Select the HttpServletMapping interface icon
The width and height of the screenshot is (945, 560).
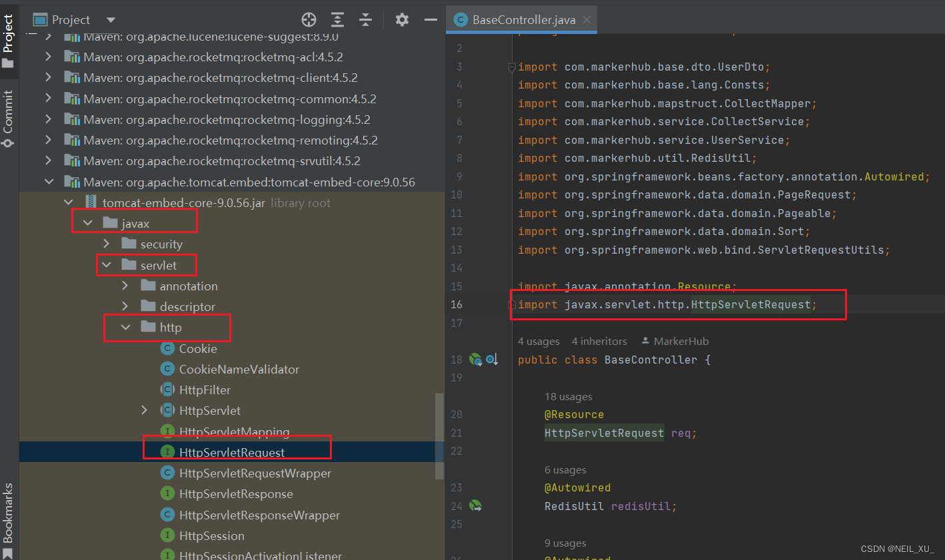168,431
